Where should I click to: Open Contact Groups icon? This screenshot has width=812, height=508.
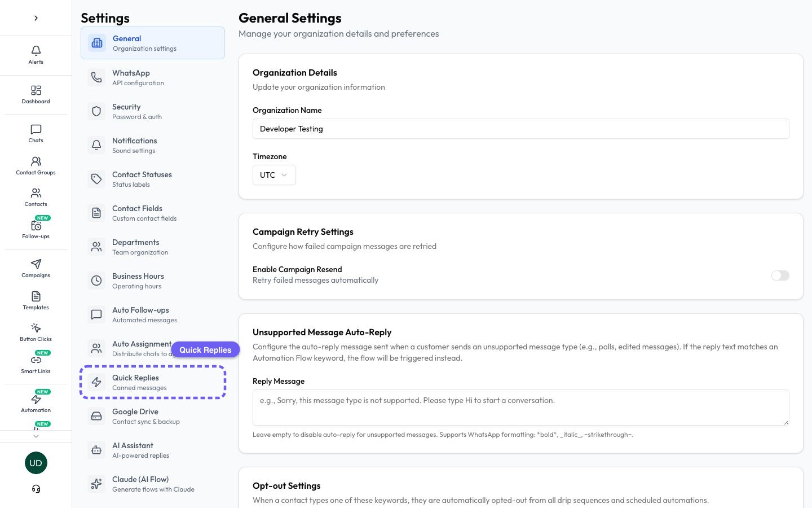click(36, 161)
